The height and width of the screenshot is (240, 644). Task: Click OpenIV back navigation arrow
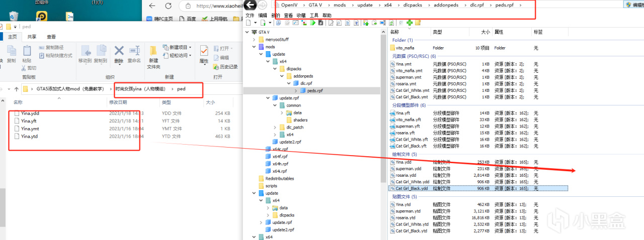(x=250, y=5)
